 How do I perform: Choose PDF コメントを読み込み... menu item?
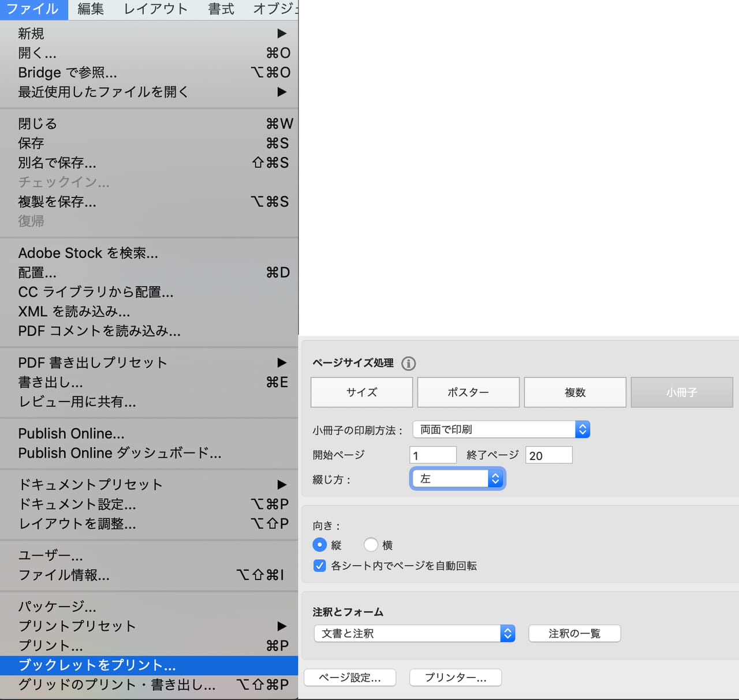149,331
